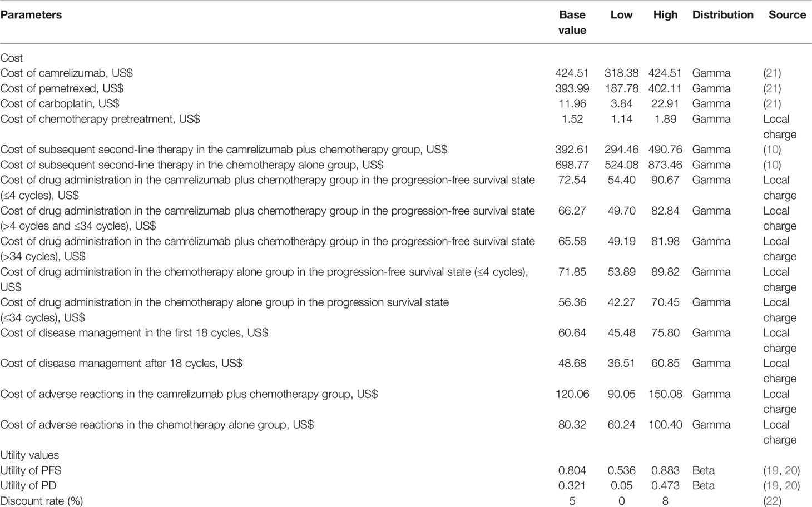The height and width of the screenshot is (507, 812).
Task: Click the chemotherapy alone base value 71.85
Action: tap(572, 272)
